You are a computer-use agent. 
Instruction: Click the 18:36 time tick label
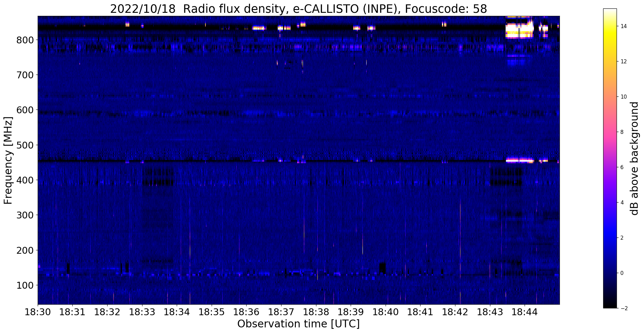point(247,312)
